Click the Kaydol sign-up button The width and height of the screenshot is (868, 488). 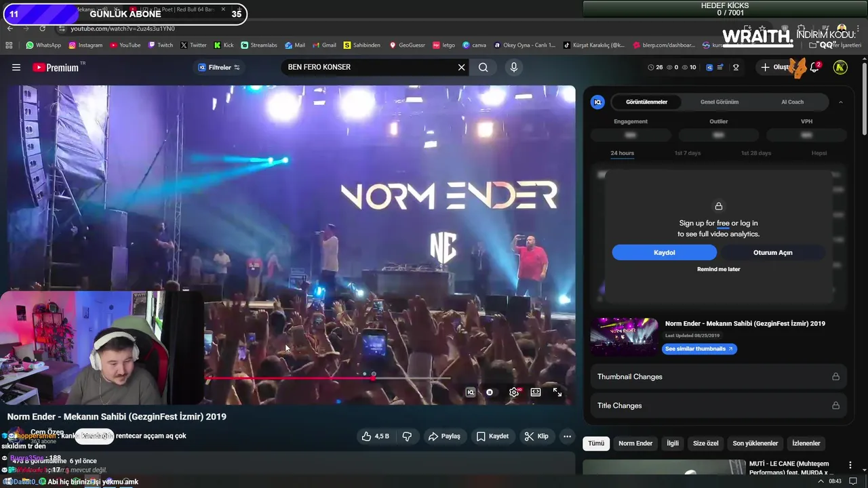click(664, 252)
